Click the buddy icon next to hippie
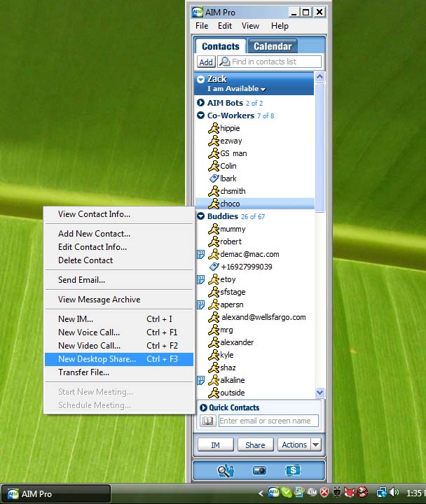 (214, 128)
